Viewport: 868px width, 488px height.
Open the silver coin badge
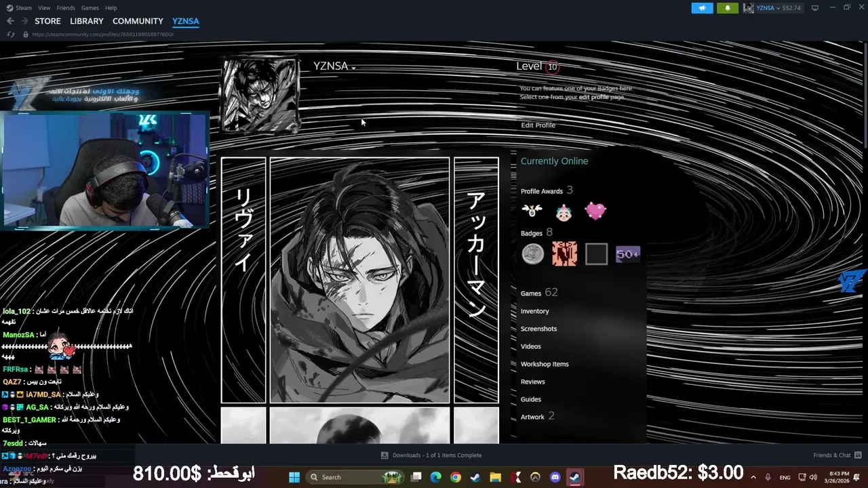533,254
